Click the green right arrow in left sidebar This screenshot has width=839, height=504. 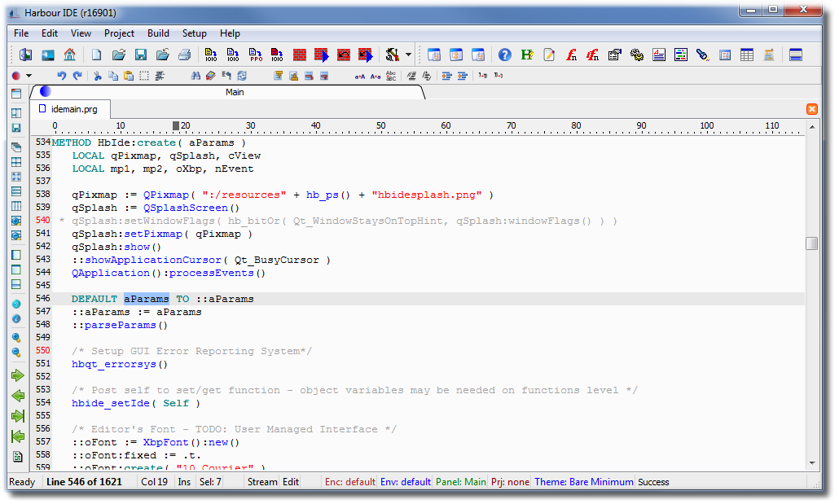click(17, 375)
